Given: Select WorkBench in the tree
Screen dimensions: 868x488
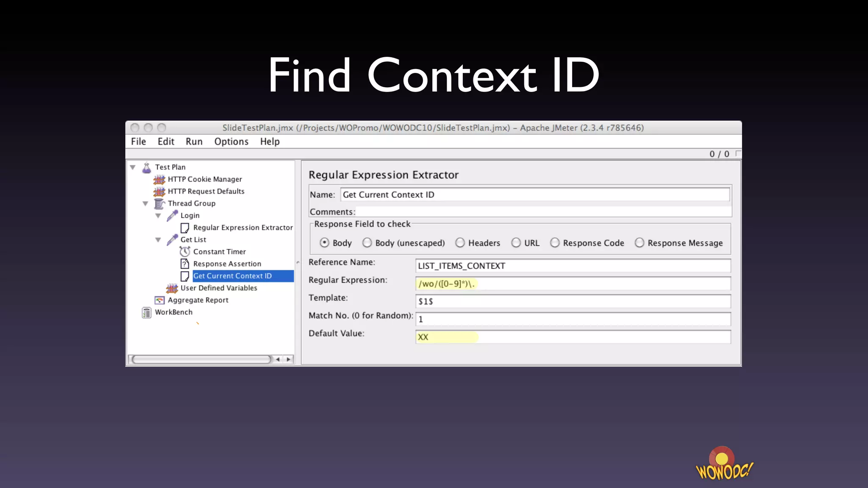Looking at the screenshot, I should pyautogui.click(x=174, y=312).
